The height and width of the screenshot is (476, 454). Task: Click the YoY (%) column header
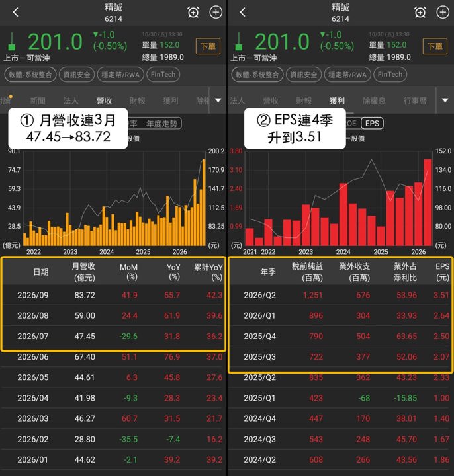point(173,272)
